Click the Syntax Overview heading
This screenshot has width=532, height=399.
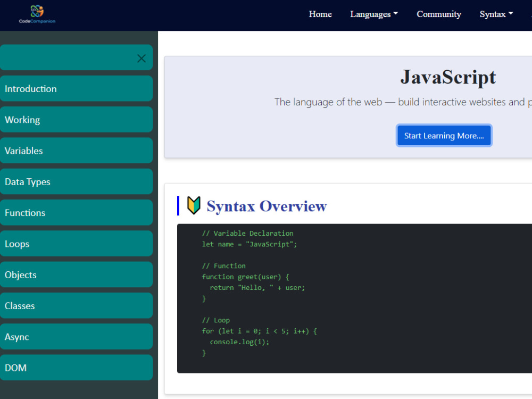click(x=267, y=206)
